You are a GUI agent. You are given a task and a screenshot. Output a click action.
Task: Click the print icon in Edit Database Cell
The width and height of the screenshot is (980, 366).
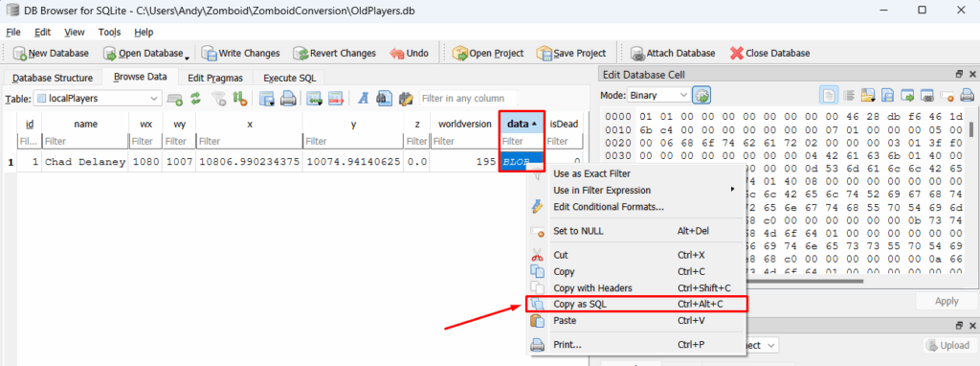[x=967, y=95]
